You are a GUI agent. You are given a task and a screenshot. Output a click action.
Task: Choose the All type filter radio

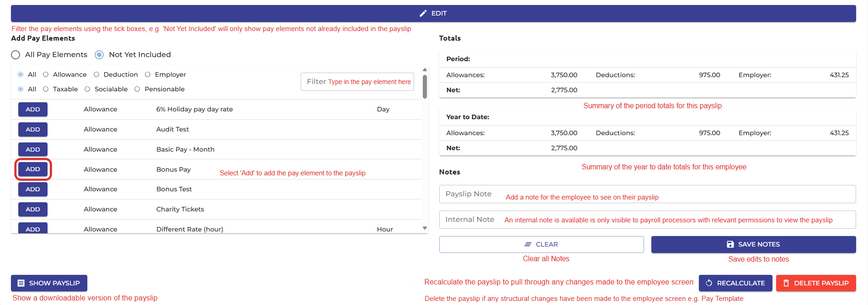click(21, 74)
